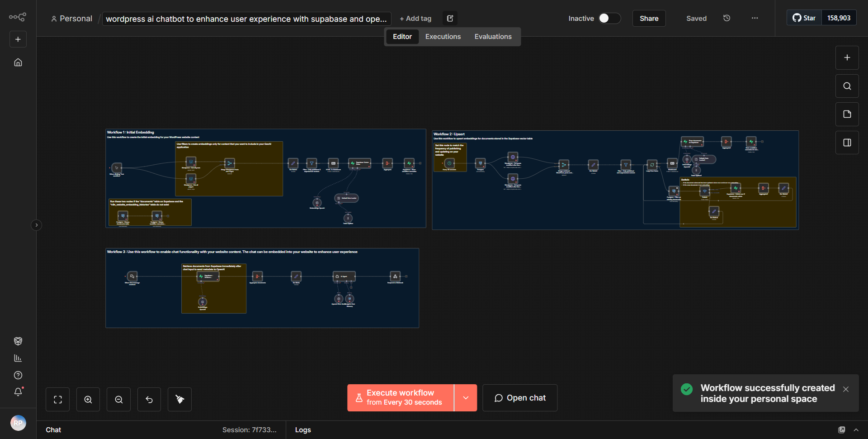Viewport: 868px width, 439px height.
Task: Expand the collapsed left sidebar arrow
Action: click(37, 225)
